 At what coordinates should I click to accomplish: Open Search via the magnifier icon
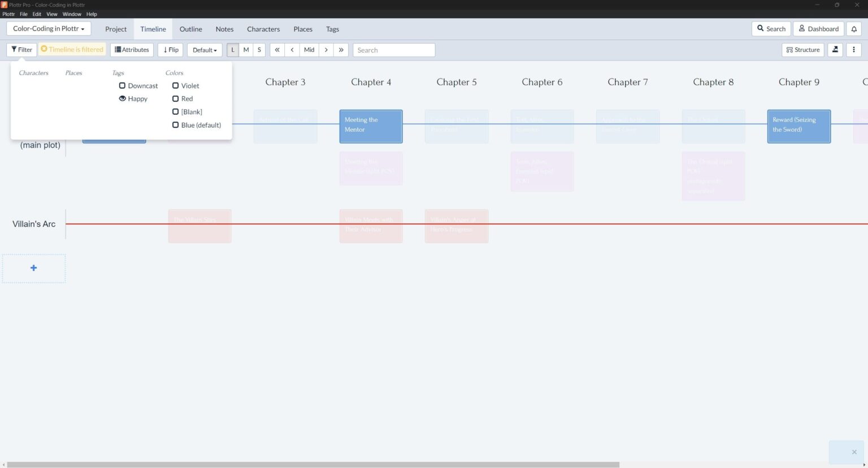(x=771, y=28)
